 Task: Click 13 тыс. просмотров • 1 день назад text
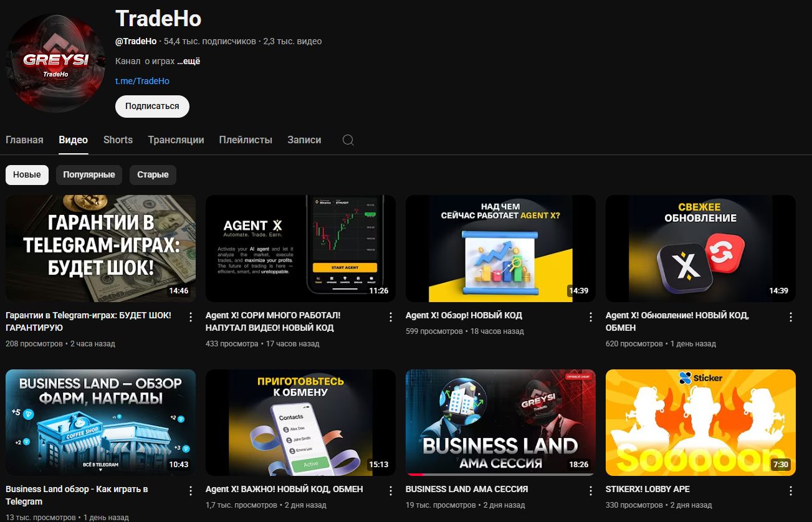pos(67,517)
